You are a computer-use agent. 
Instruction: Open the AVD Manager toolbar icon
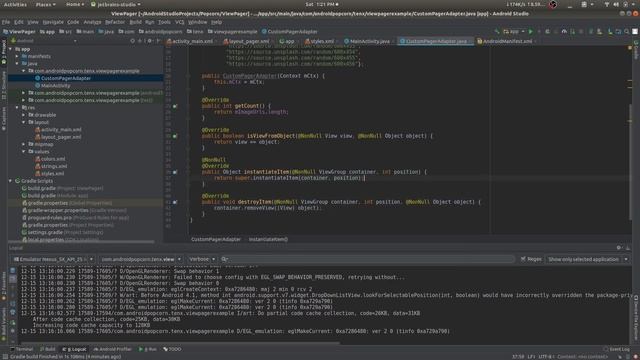(x=599, y=31)
